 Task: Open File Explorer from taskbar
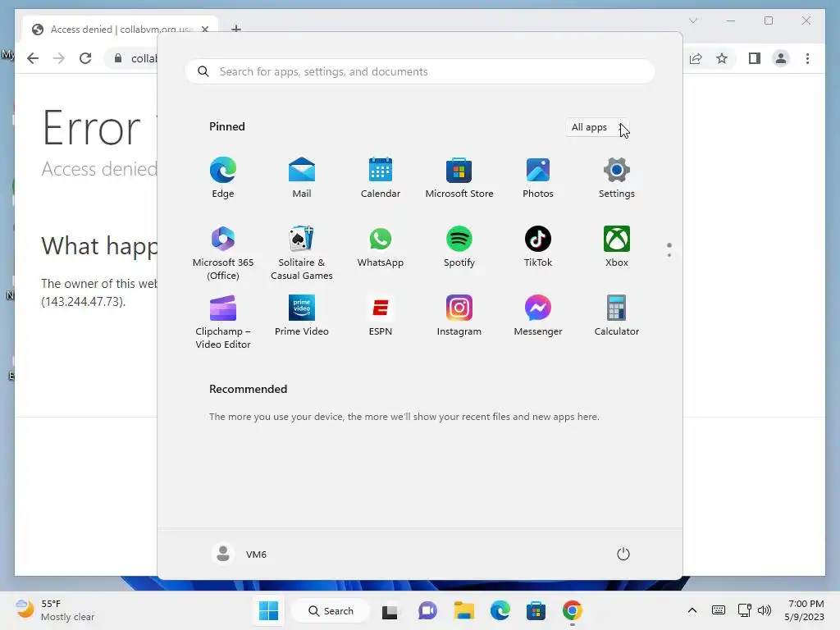[x=464, y=610]
